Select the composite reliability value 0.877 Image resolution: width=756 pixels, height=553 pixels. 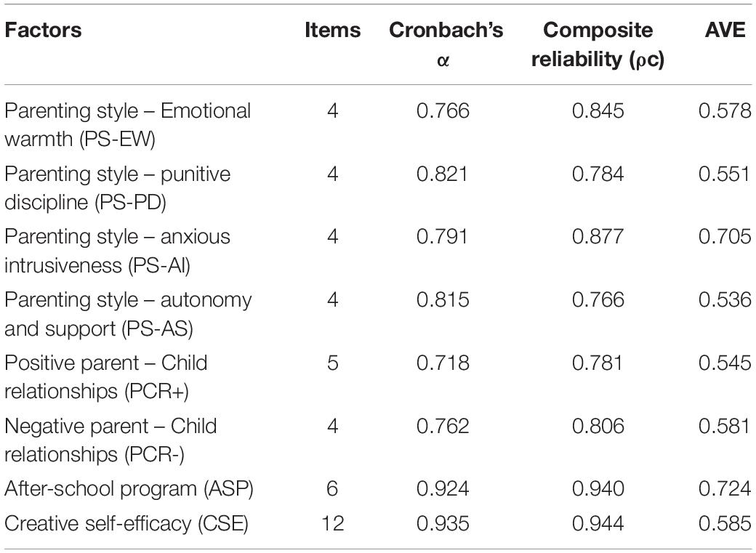pos(598,237)
